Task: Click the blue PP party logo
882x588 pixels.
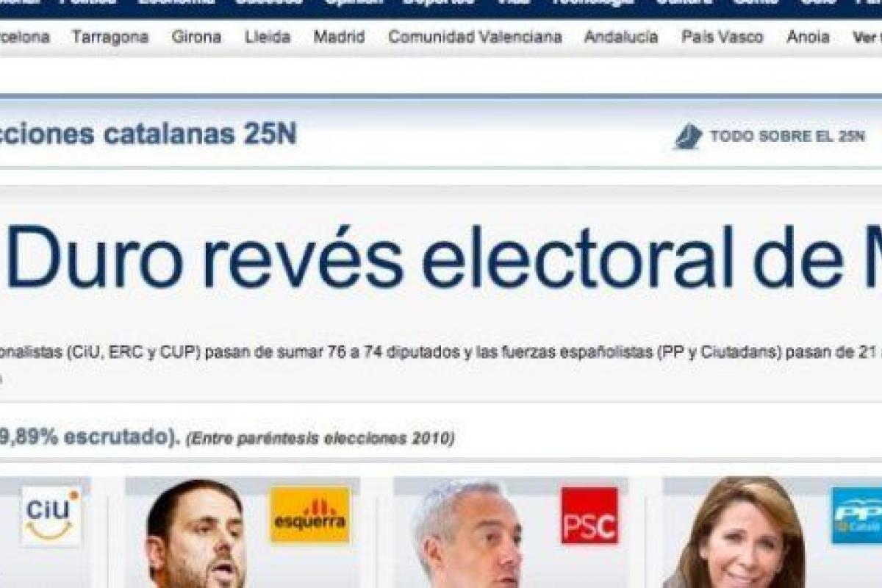Action: [856, 515]
